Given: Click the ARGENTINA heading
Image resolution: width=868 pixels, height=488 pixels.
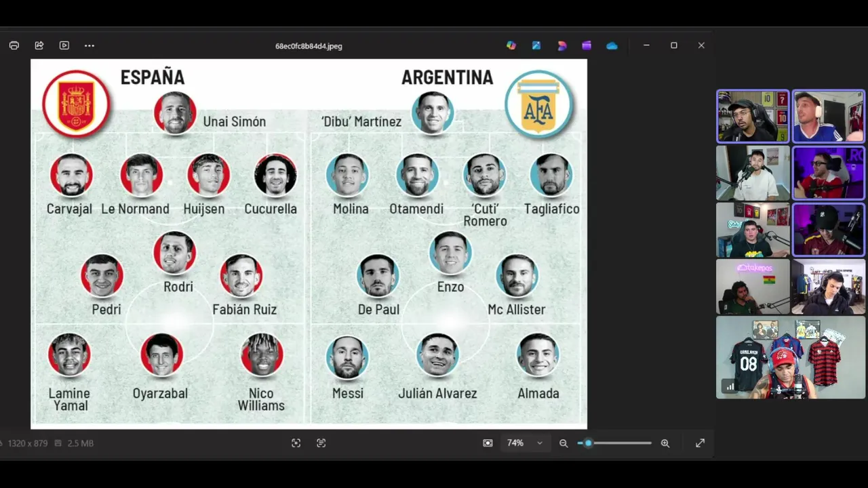Looking at the screenshot, I should coord(448,78).
